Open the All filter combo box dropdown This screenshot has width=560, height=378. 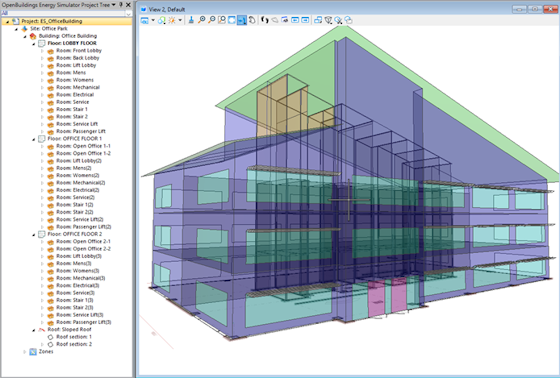pos(129,13)
